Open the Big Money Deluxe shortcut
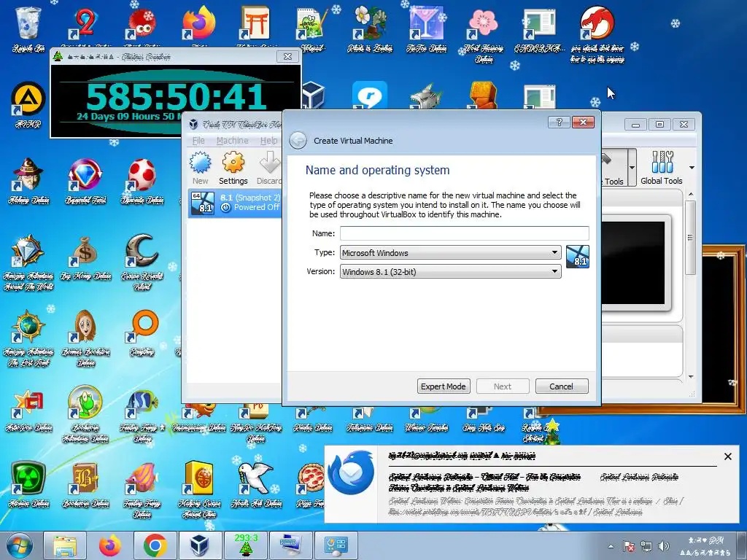 85,257
